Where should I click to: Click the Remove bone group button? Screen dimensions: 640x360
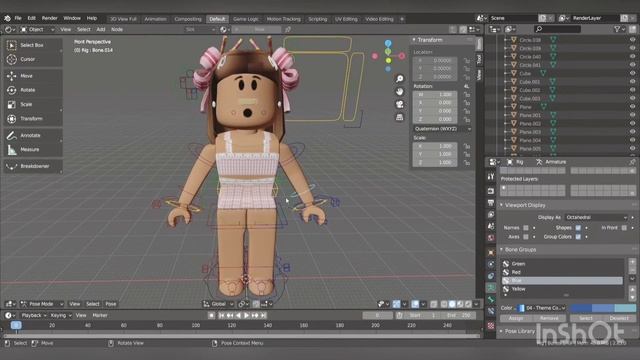[x=549, y=318]
